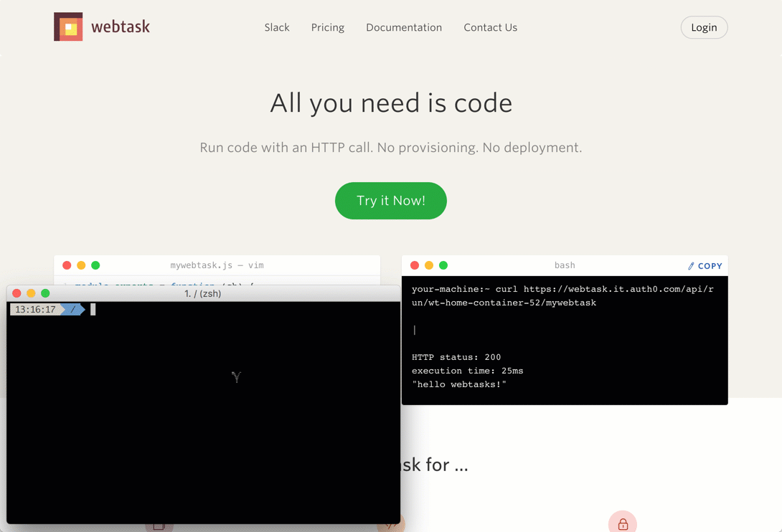Click the 'Run code with an HTTP call' subtitle
Viewport: 782px width, 532px height.
(391, 148)
